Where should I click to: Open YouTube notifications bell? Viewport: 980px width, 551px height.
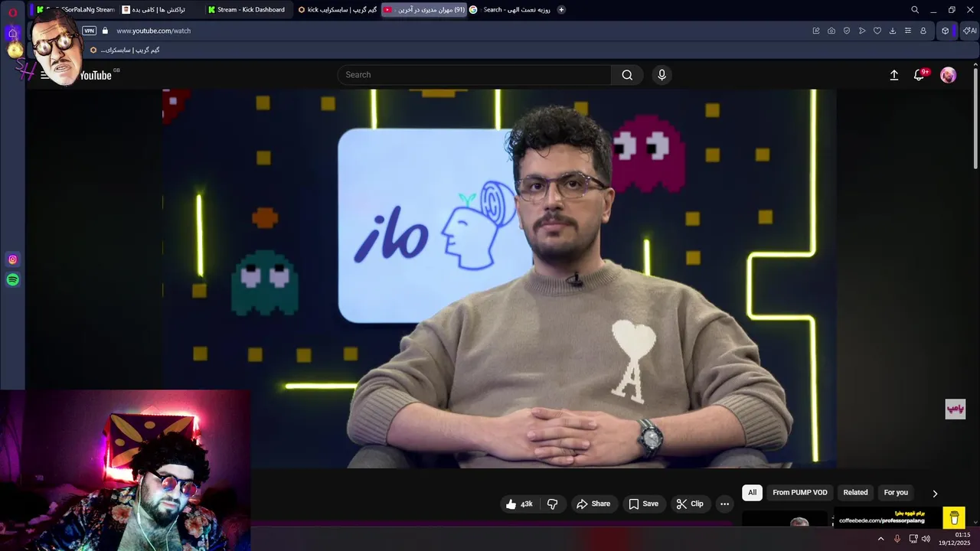pyautogui.click(x=920, y=75)
